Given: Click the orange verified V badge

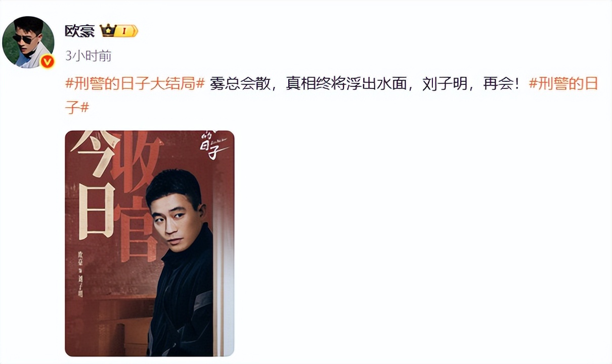Looking at the screenshot, I should (x=47, y=62).
